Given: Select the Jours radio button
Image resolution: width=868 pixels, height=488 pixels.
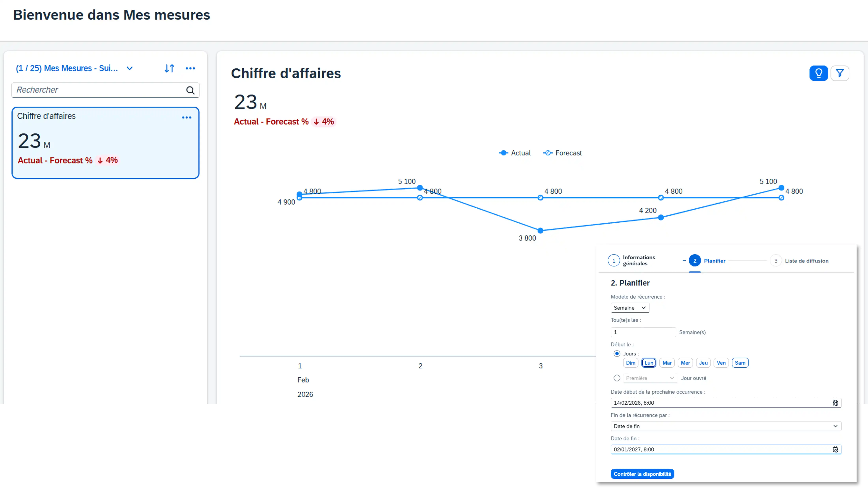Looking at the screenshot, I should [x=617, y=354].
